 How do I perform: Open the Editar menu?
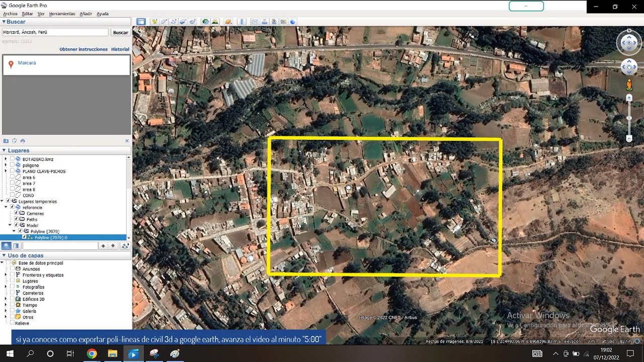pyautogui.click(x=27, y=14)
